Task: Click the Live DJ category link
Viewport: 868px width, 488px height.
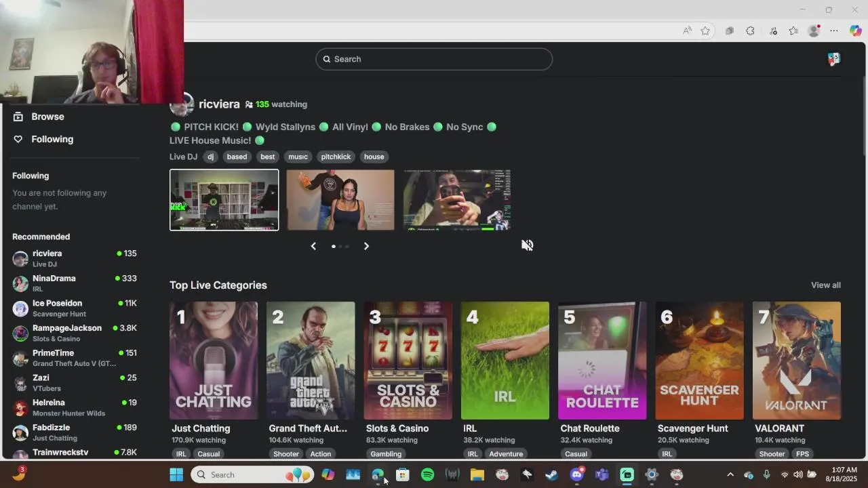Action: (x=183, y=157)
